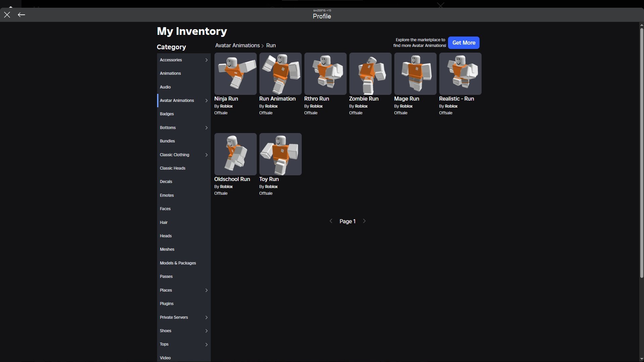Viewport: 644px width, 362px height.
Task: Select the Decals category
Action: pos(184,182)
